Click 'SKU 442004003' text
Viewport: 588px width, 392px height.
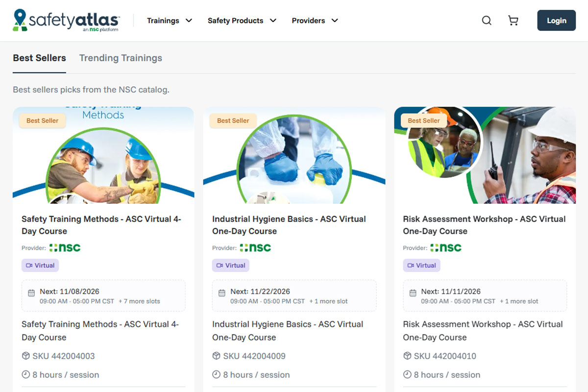coord(64,356)
